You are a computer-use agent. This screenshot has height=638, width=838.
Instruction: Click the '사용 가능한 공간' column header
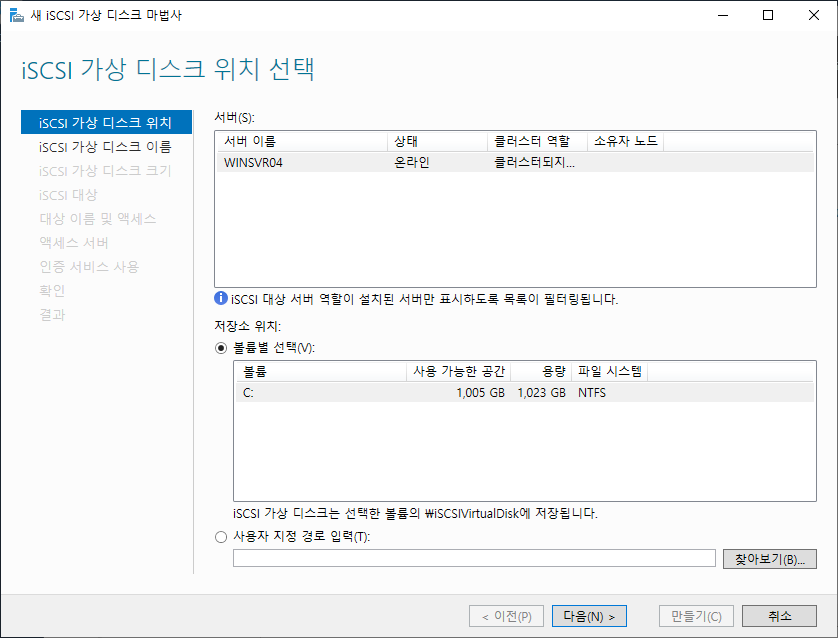tap(459, 371)
